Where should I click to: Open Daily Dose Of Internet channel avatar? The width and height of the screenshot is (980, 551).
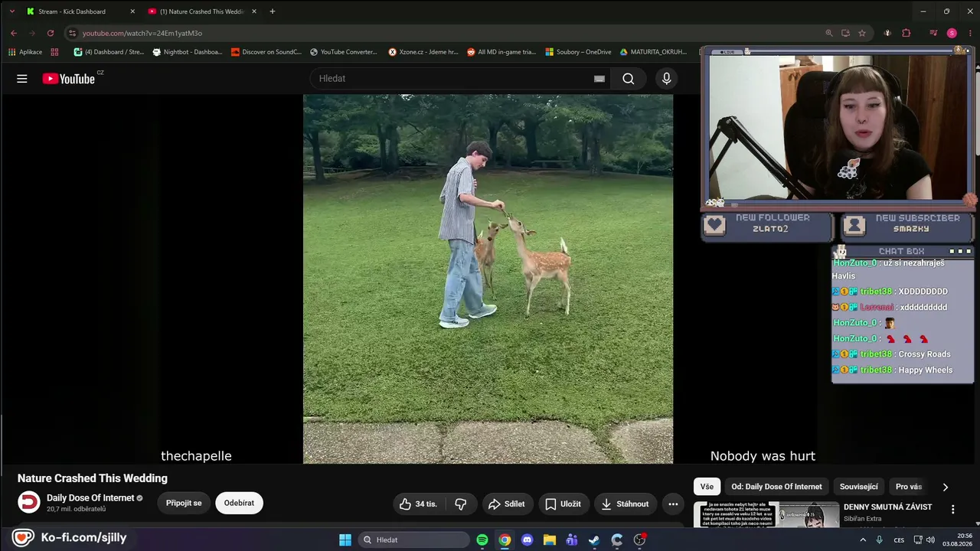pos(29,502)
